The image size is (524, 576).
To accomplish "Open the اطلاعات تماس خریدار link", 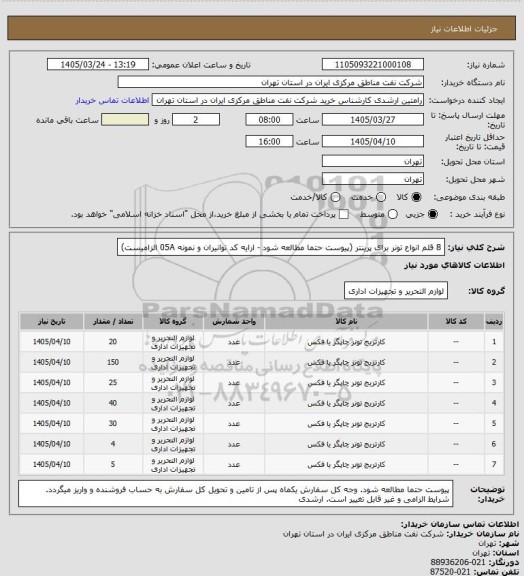I will click(112, 100).
